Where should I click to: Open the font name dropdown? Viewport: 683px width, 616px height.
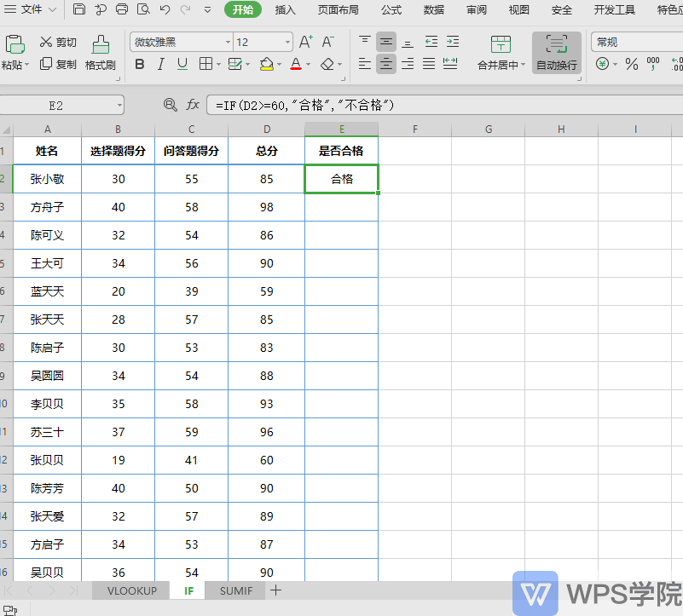228,43
